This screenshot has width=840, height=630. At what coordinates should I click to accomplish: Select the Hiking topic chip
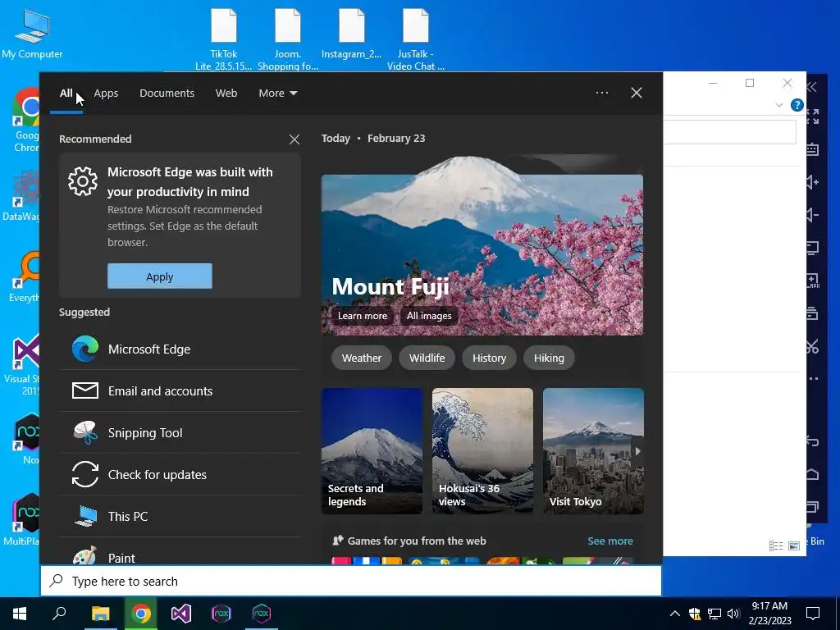549,358
